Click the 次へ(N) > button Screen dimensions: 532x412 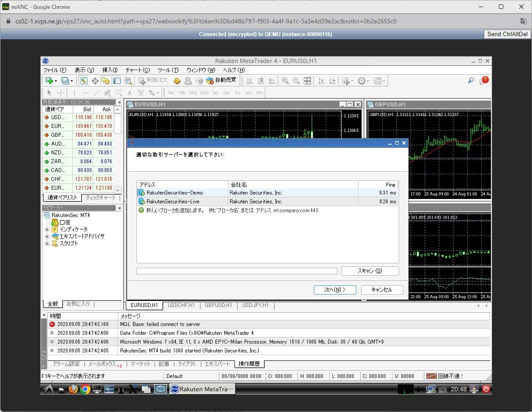(335, 290)
